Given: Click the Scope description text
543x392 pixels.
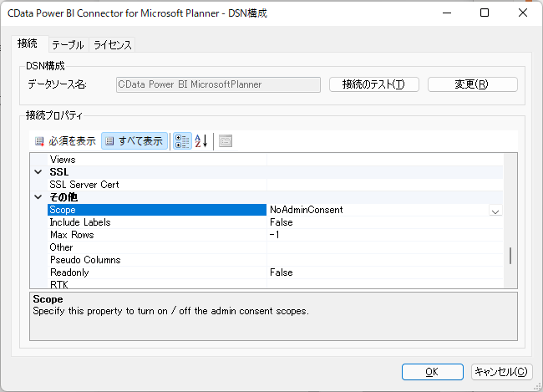Looking at the screenshot, I should coord(170,311).
